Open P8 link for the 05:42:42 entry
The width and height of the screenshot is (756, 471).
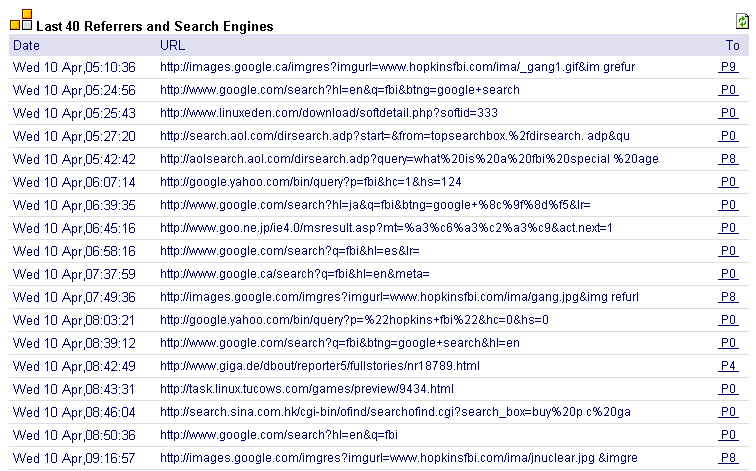tap(728, 159)
